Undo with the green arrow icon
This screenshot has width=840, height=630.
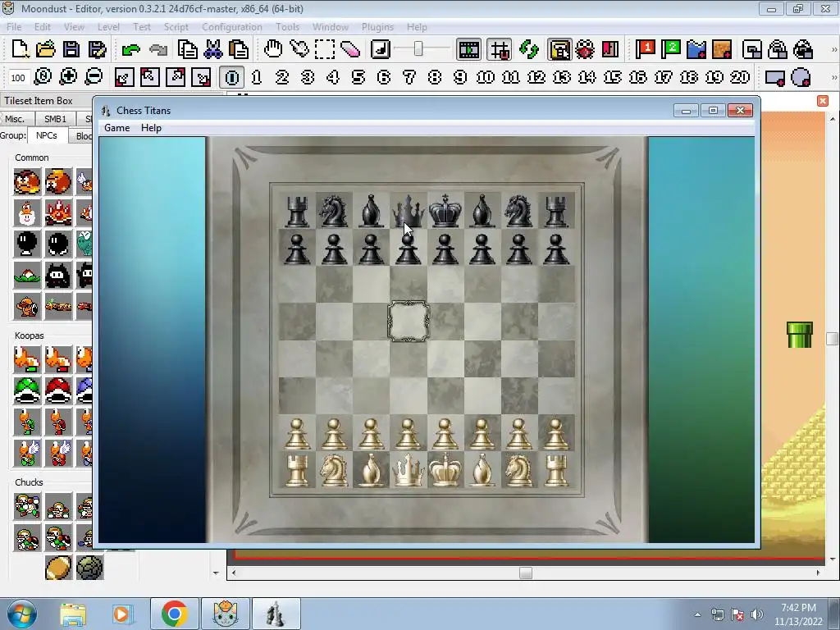tap(130, 50)
